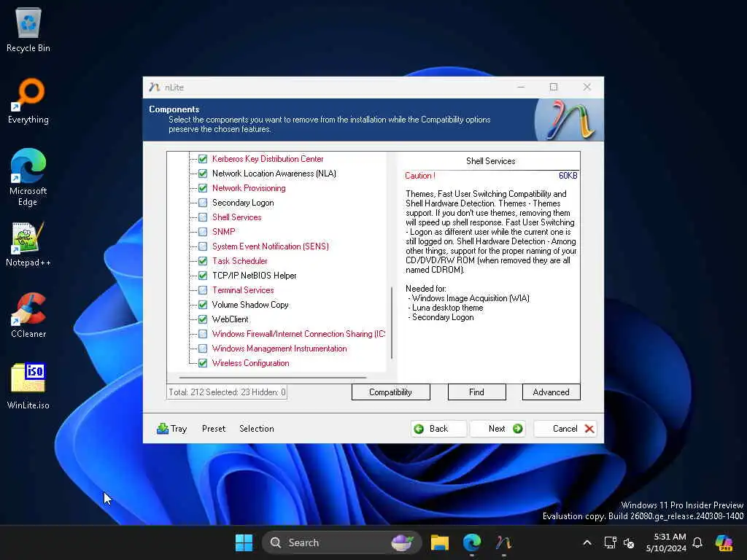Select Windows Management Instrumentation label
This screenshot has width=747, height=560.
(x=279, y=349)
